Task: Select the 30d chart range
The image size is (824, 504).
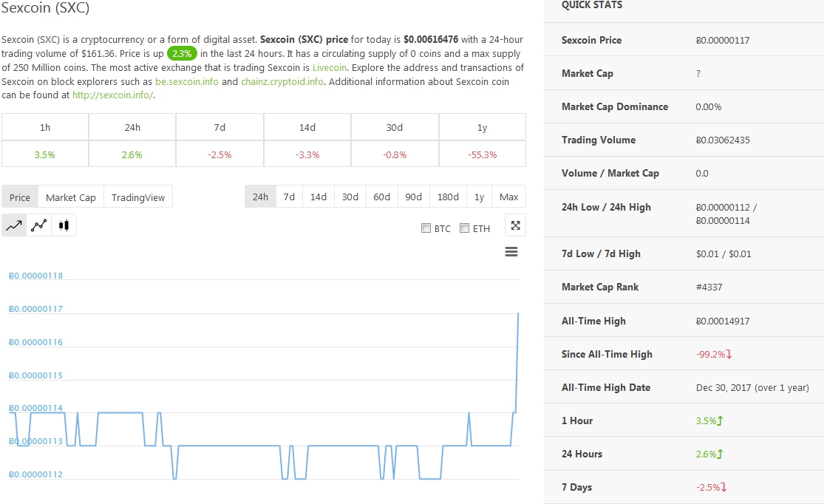Action: pos(350,197)
